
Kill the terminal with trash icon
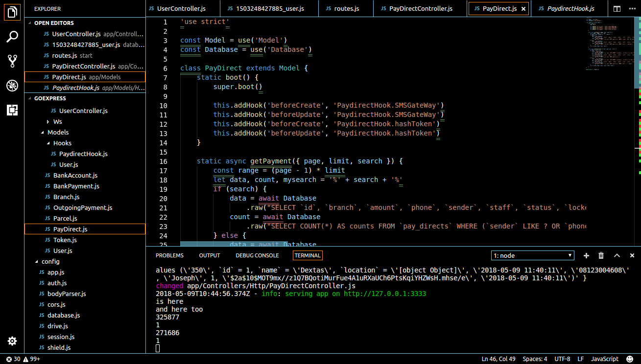point(601,255)
